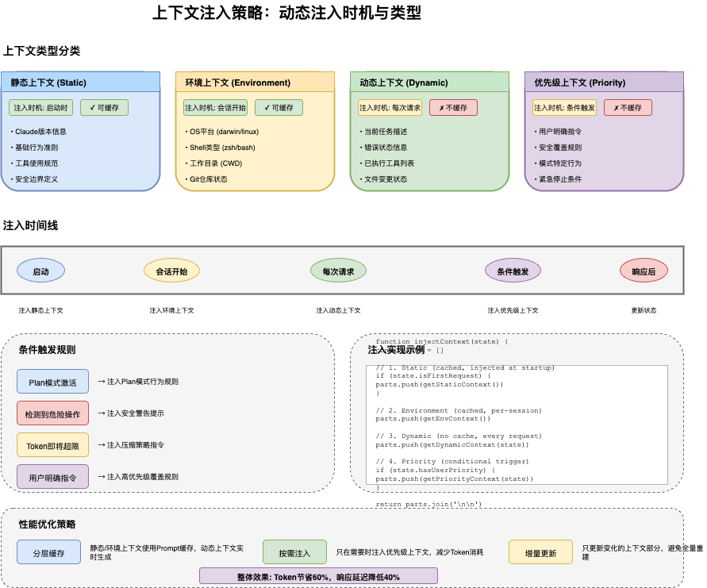The image size is (707, 588).
Task: Click the 性能优化策略 panel heading
Action: point(47,524)
